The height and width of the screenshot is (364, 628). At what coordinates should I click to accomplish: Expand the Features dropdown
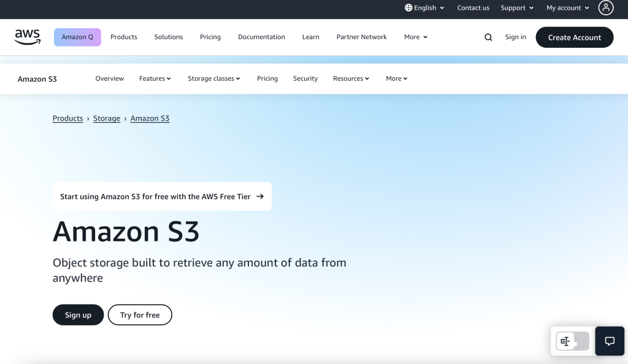point(155,78)
